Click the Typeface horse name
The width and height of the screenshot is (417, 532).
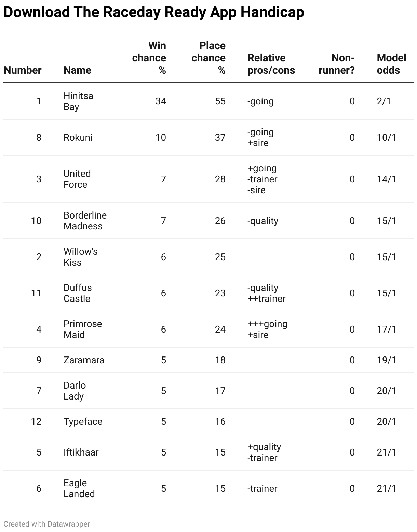click(83, 421)
